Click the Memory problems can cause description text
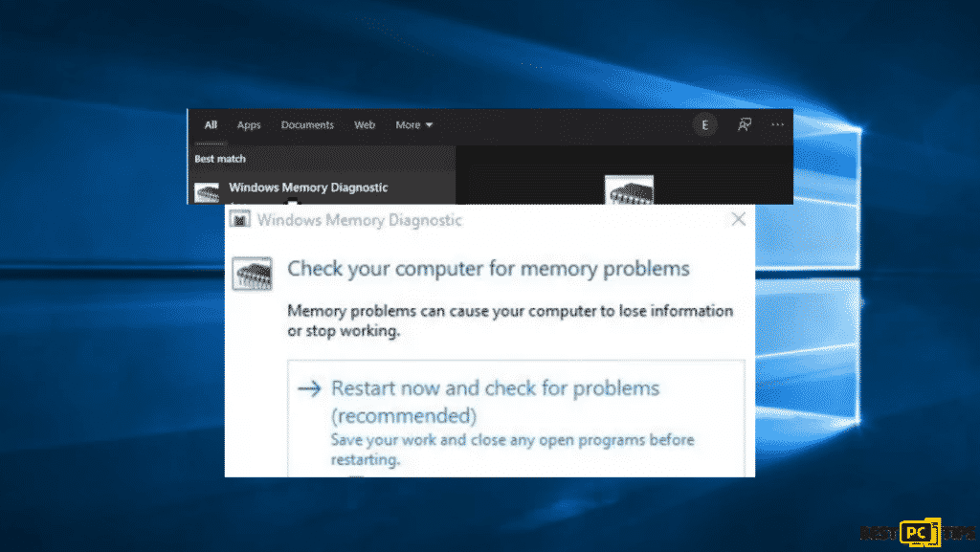Image resolution: width=980 pixels, height=552 pixels. [x=510, y=320]
